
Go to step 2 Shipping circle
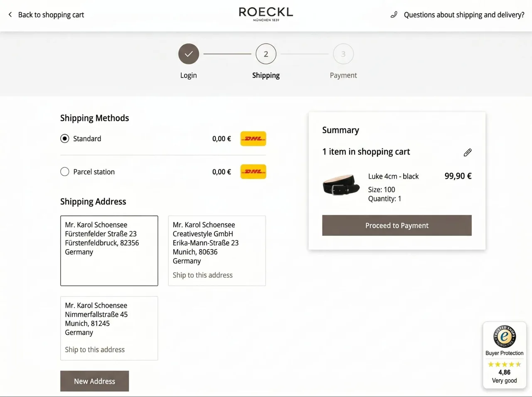(266, 54)
